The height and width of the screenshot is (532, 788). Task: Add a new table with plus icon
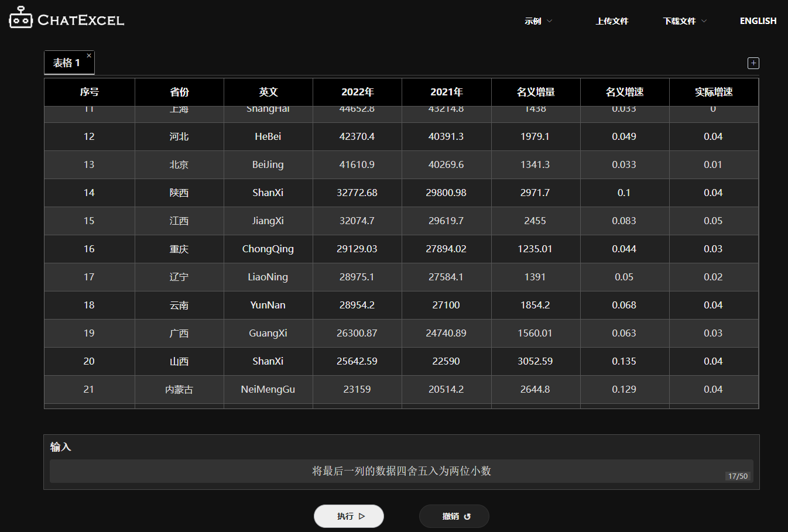753,63
